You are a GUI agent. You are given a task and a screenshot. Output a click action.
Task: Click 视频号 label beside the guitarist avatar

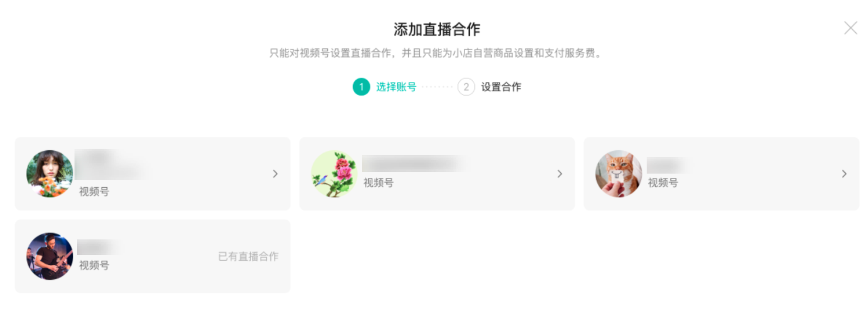pyautogui.click(x=94, y=265)
